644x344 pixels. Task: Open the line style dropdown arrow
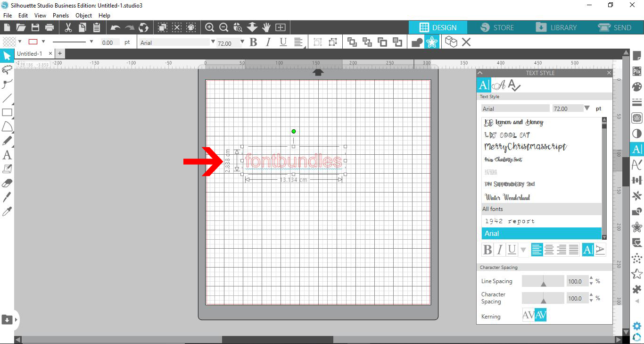click(91, 42)
